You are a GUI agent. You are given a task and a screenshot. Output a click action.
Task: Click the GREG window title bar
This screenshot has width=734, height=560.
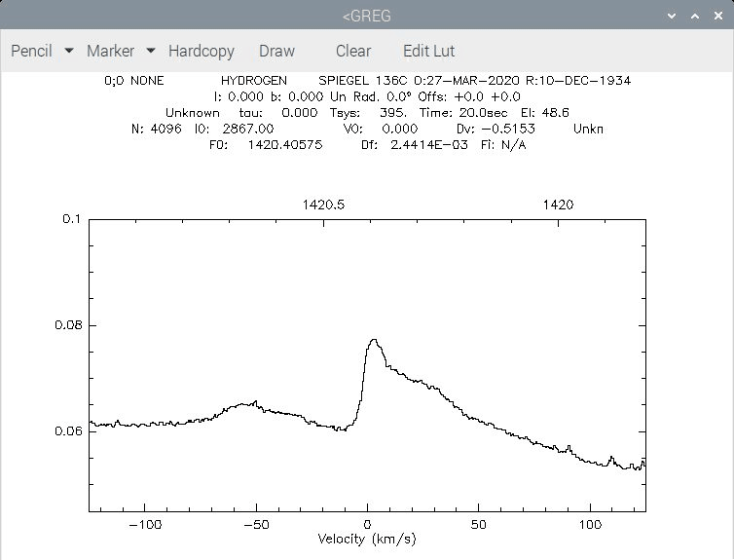[x=367, y=16]
